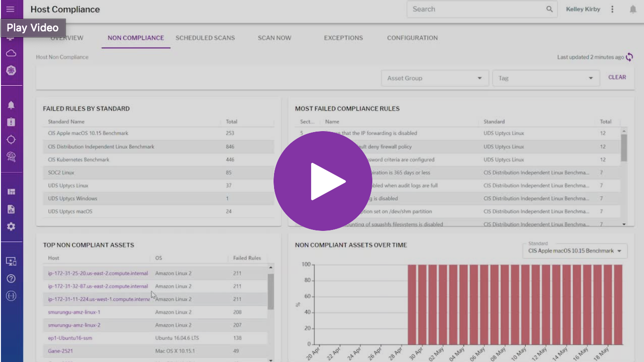Switch to the Scheduled Scans tab
Image resolution: width=644 pixels, height=362 pixels.
[x=205, y=38]
